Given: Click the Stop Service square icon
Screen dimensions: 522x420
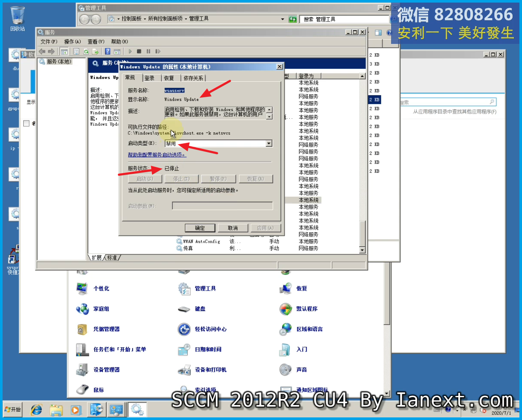Looking at the screenshot, I should [139, 51].
